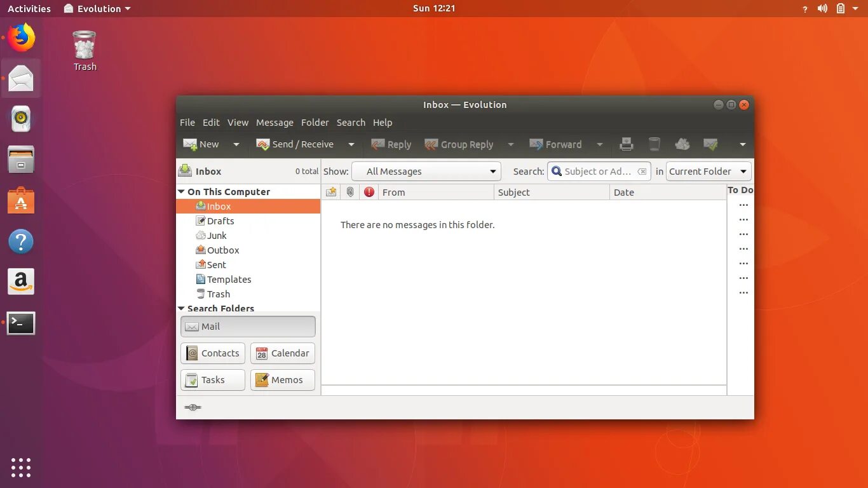Clear the search field with its clear icon
The height and width of the screenshot is (488, 868).
pyautogui.click(x=642, y=172)
